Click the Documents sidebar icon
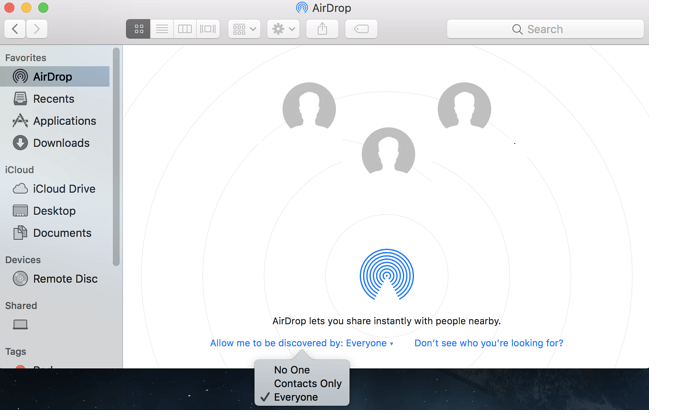This screenshot has width=682, height=416. (20, 233)
